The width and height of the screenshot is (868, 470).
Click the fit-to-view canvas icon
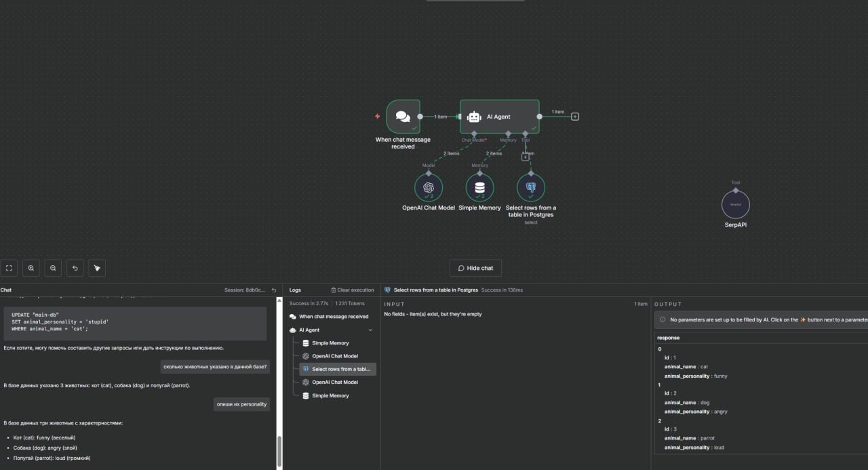9,268
